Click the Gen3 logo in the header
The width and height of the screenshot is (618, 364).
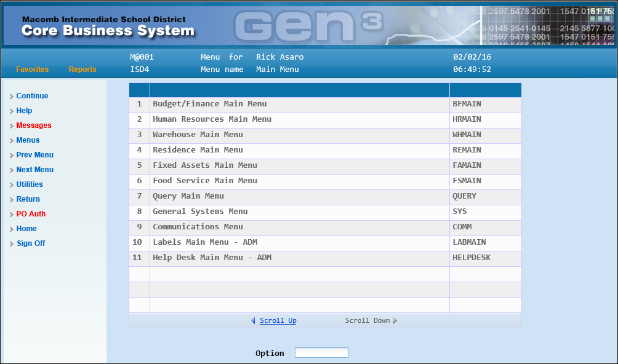click(x=308, y=26)
